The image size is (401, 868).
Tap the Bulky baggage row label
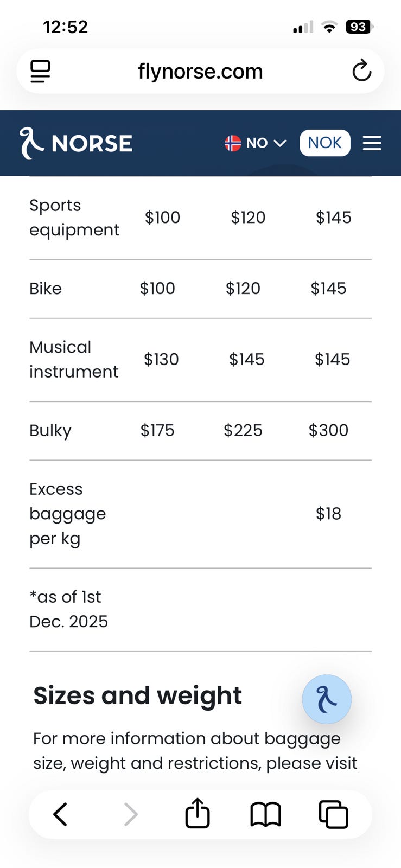coord(50,431)
